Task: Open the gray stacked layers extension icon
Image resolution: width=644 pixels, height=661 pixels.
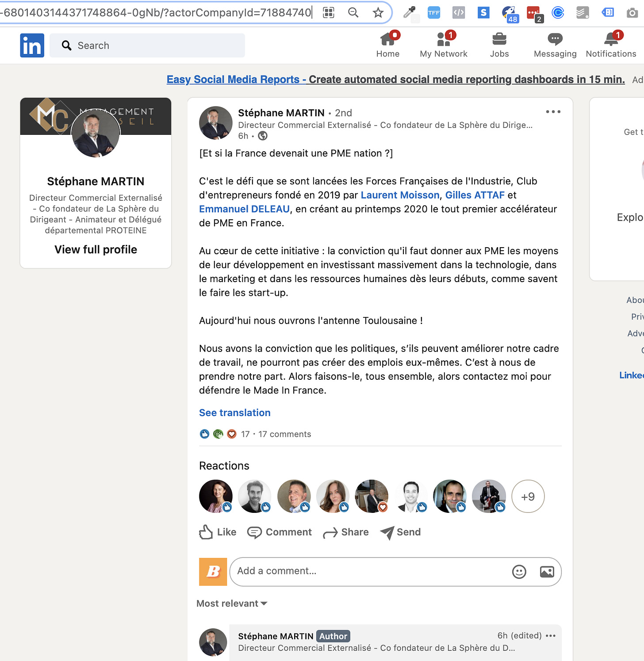Action: [583, 13]
